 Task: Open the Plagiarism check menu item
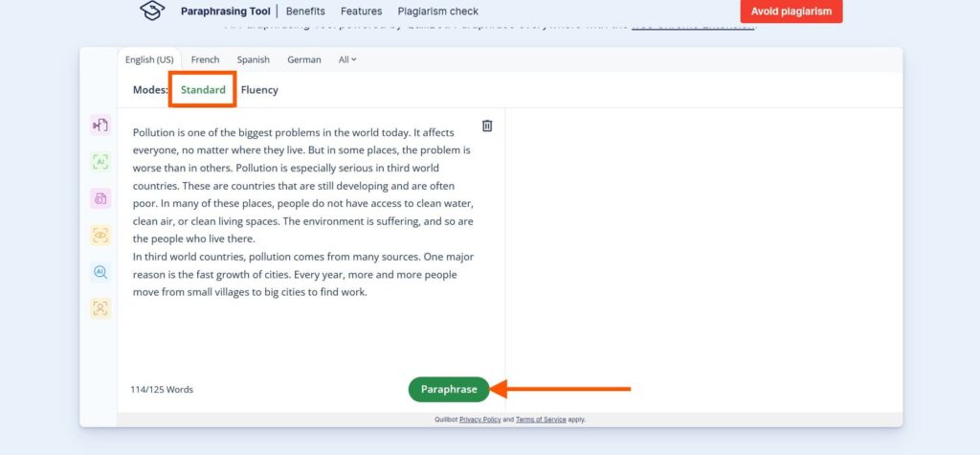pyautogui.click(x=437, y=11)
